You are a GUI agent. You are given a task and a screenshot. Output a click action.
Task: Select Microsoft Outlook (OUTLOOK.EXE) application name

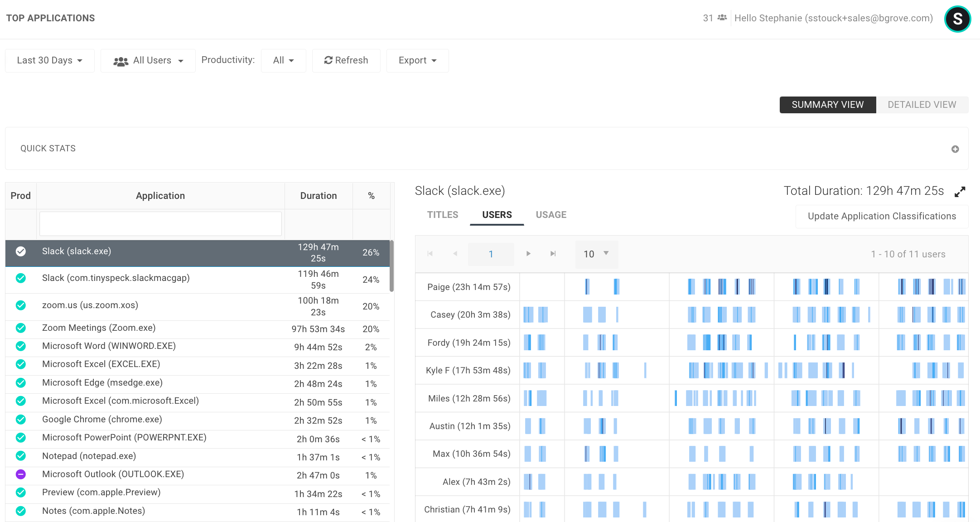[x=113, y=474]
